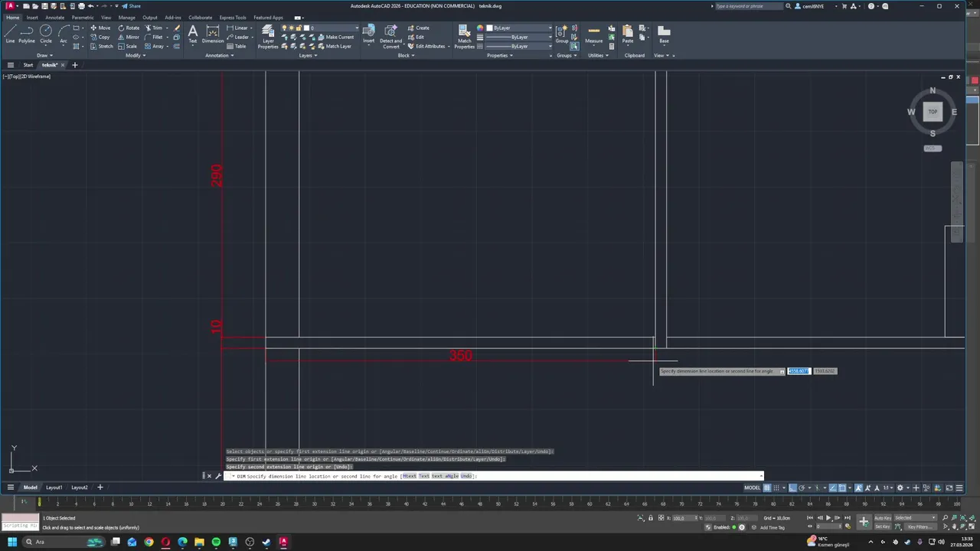This screenshot has width=980, height=551.
Task: Click Make Current layer button
Action: pyautogui.click(x=335, y=37)
